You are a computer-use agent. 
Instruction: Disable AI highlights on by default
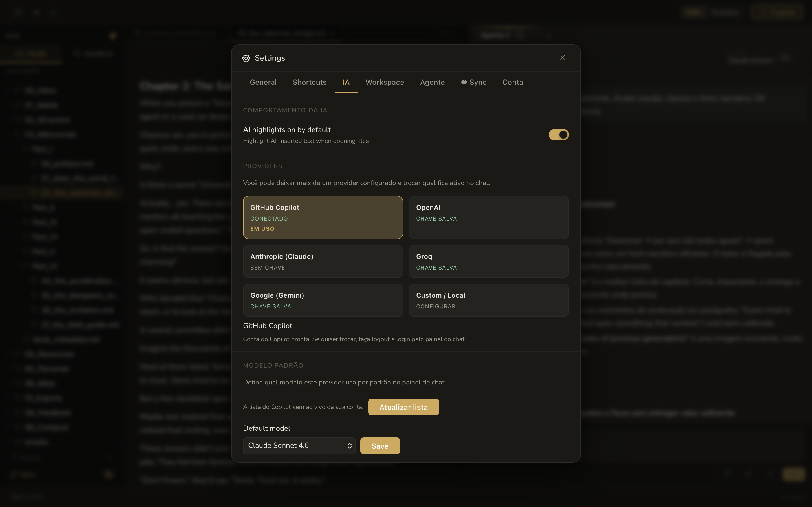tap(558, 134)
